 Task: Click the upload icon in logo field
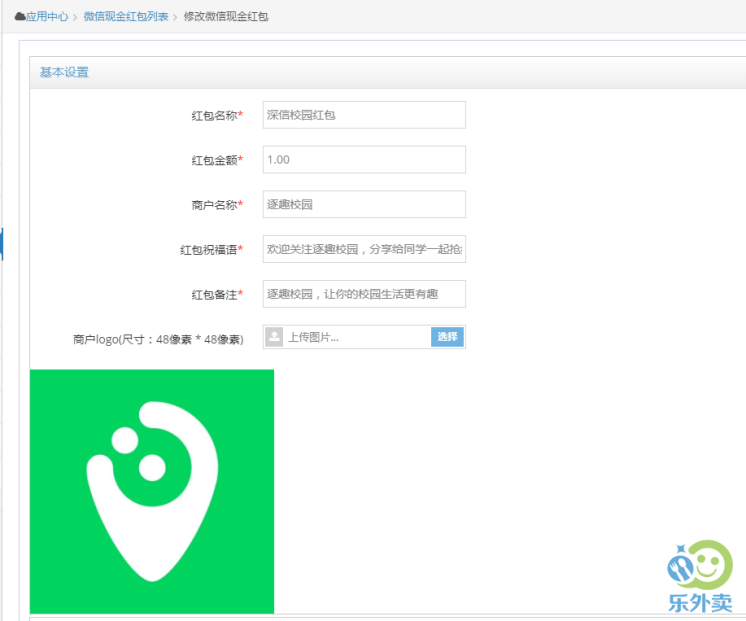coord(274,337)
